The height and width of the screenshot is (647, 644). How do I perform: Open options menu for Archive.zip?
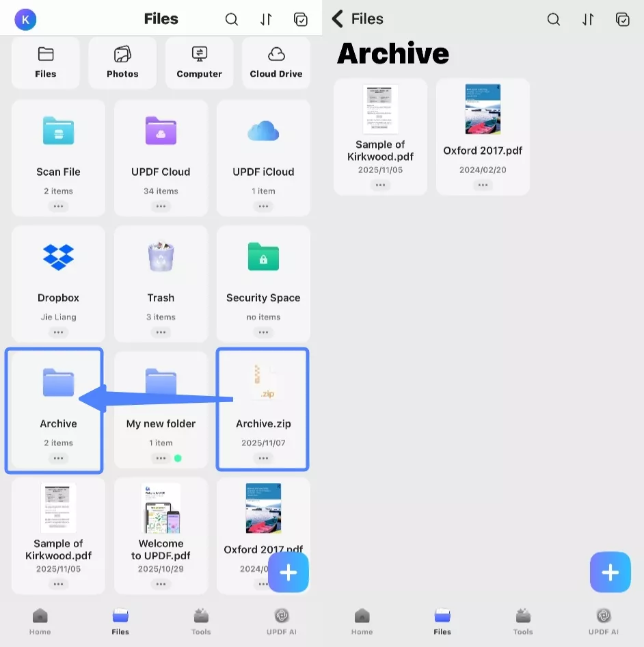pos(263,458)
